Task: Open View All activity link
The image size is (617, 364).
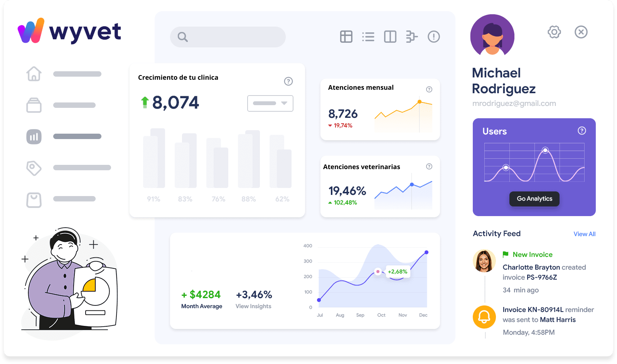Action: tap(585, 234)
